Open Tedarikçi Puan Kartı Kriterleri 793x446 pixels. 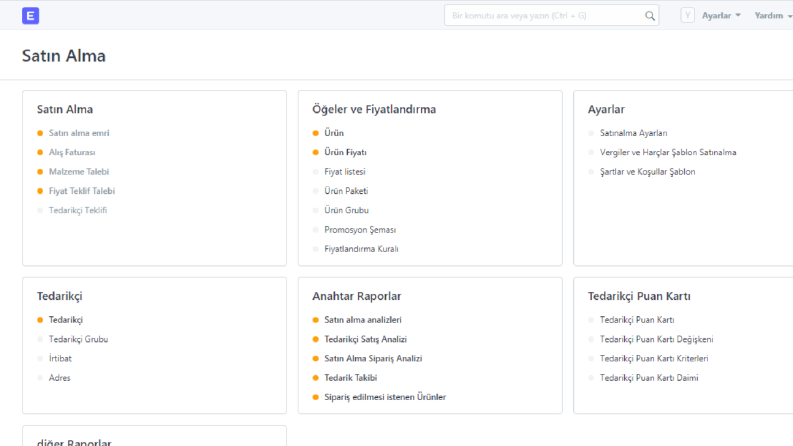[654, 358]
